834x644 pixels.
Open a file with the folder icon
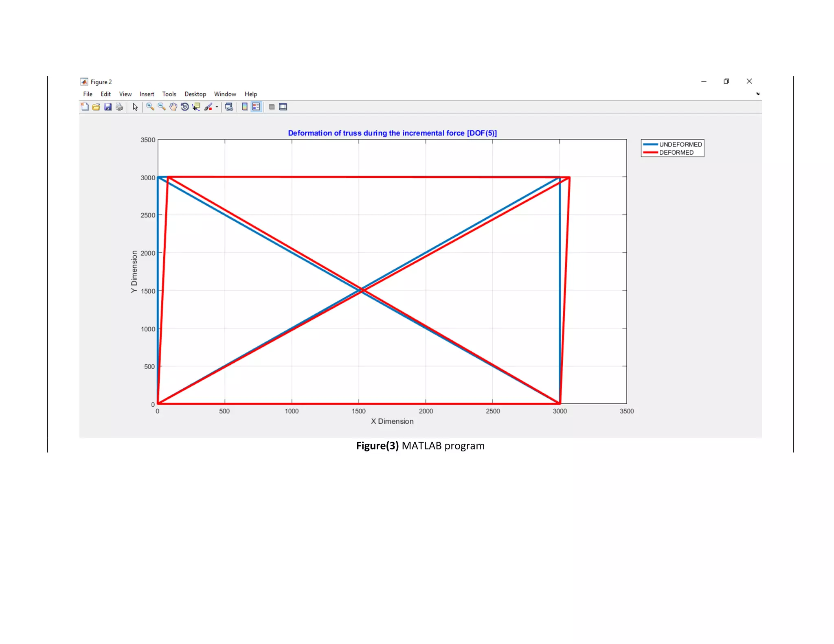click(x=96, y=107)
